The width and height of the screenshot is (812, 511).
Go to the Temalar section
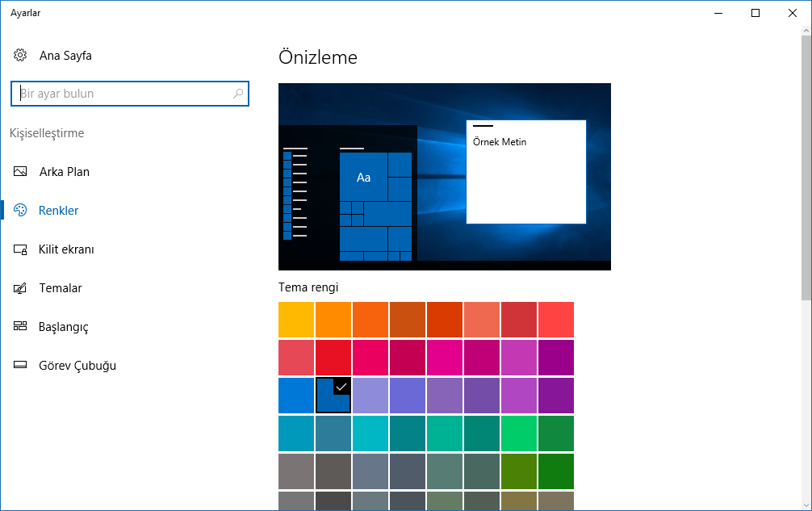pos(61,288)
